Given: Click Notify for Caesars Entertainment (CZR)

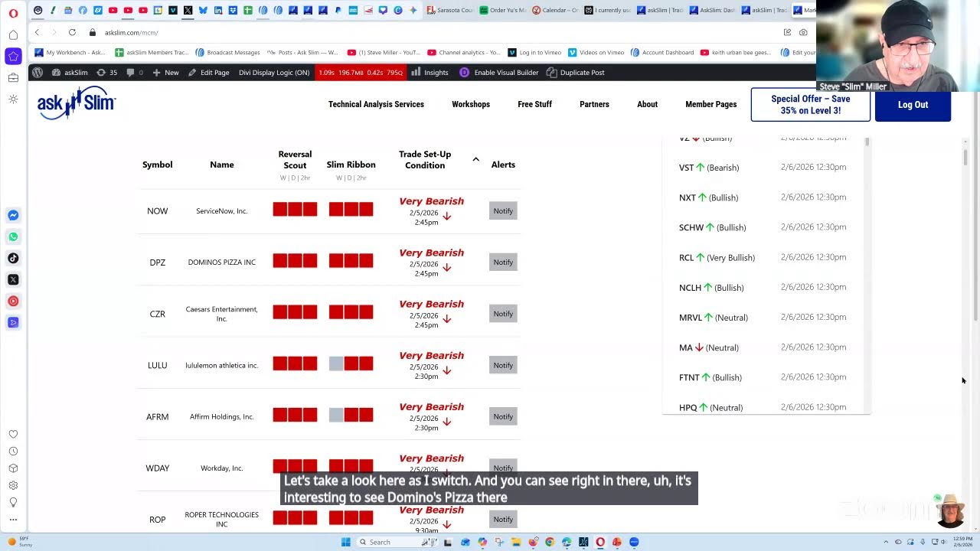Looking at the screenshot, I should tap(503, 314).
